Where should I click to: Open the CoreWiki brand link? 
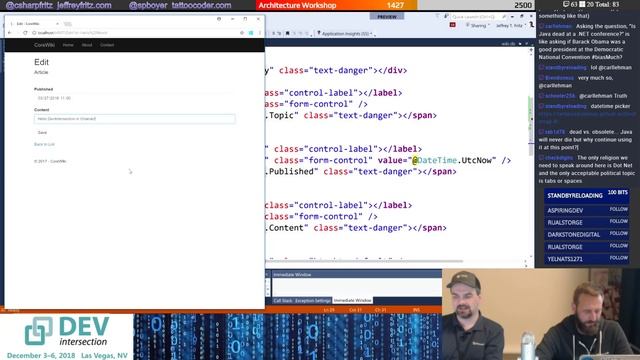pyautogui.click(x=44, y=45)
